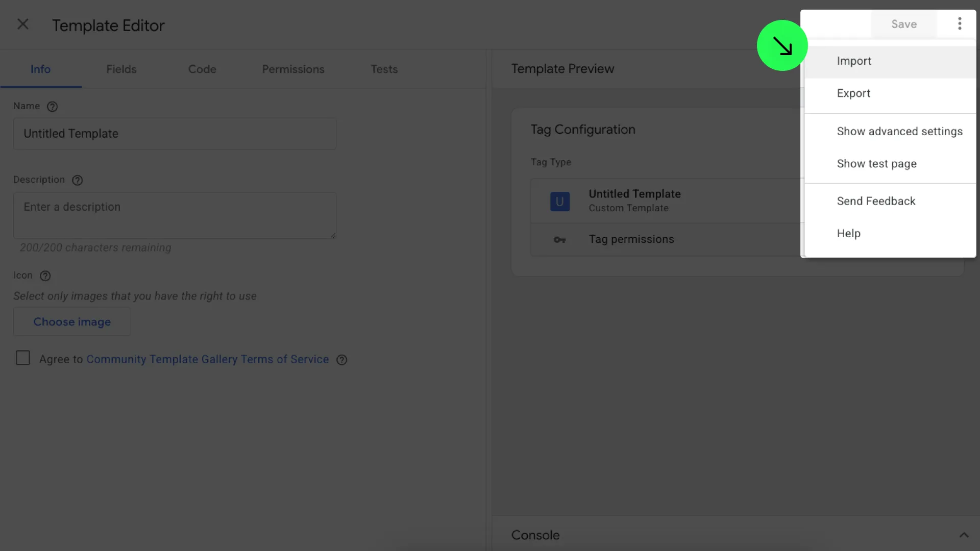Click the Choose image button

coord(72,322)
